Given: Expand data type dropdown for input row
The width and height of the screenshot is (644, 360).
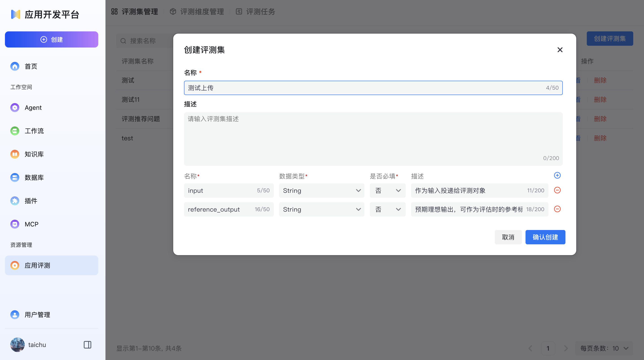Looking at the screenshot, I should [322, 191].
